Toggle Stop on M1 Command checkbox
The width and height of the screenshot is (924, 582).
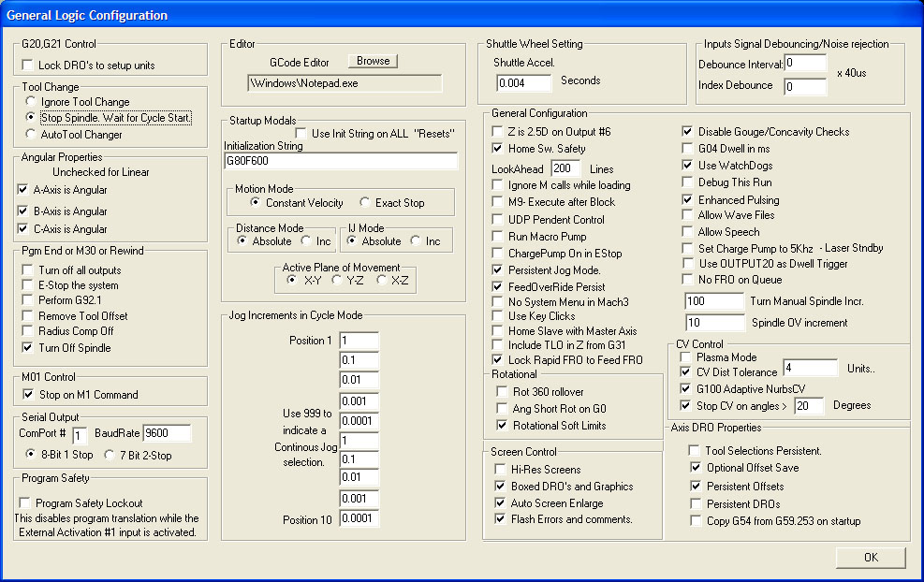click(28, 394)
